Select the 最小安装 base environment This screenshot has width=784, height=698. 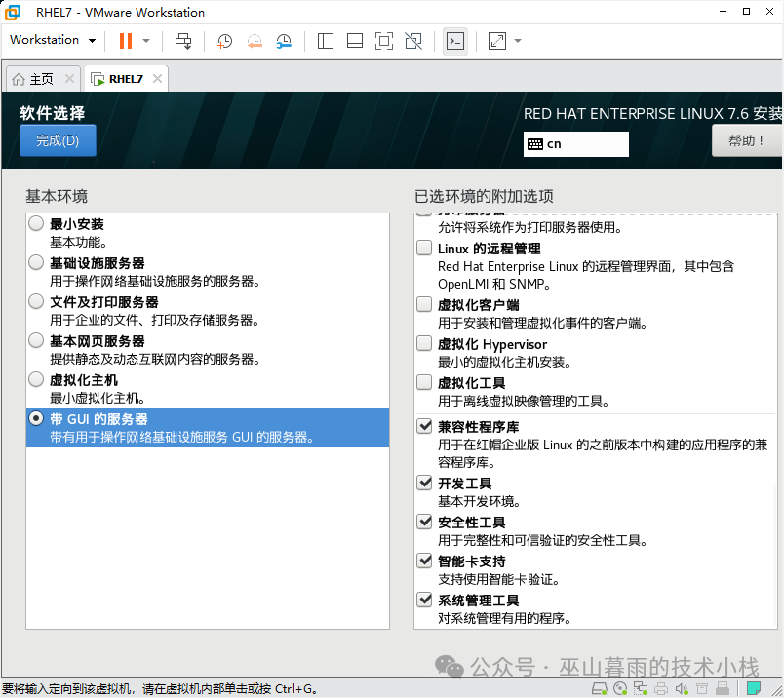(35, 223)
